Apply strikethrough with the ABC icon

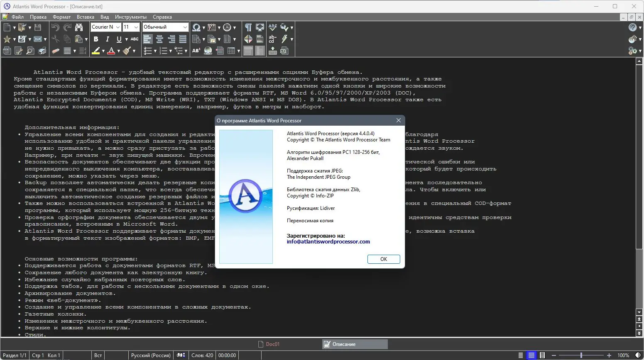pos(135,39)
